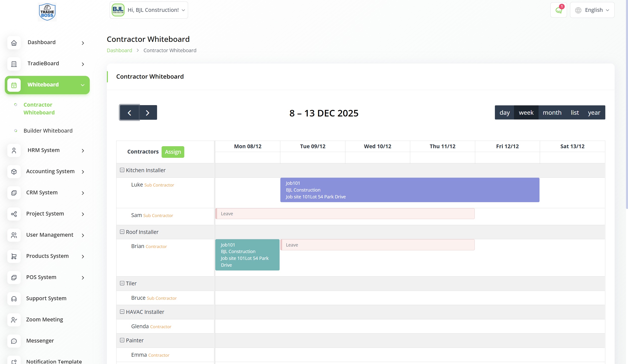The image size is (628, 364).
Task: Click the Products System cart icon
Action: coord(14,256)
